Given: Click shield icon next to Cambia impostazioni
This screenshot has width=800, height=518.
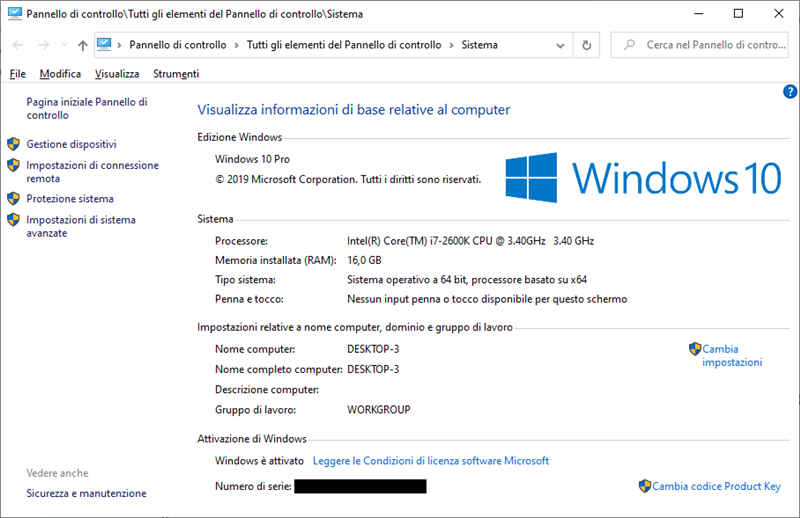Looking at the screenshot, I should [695, 349].
